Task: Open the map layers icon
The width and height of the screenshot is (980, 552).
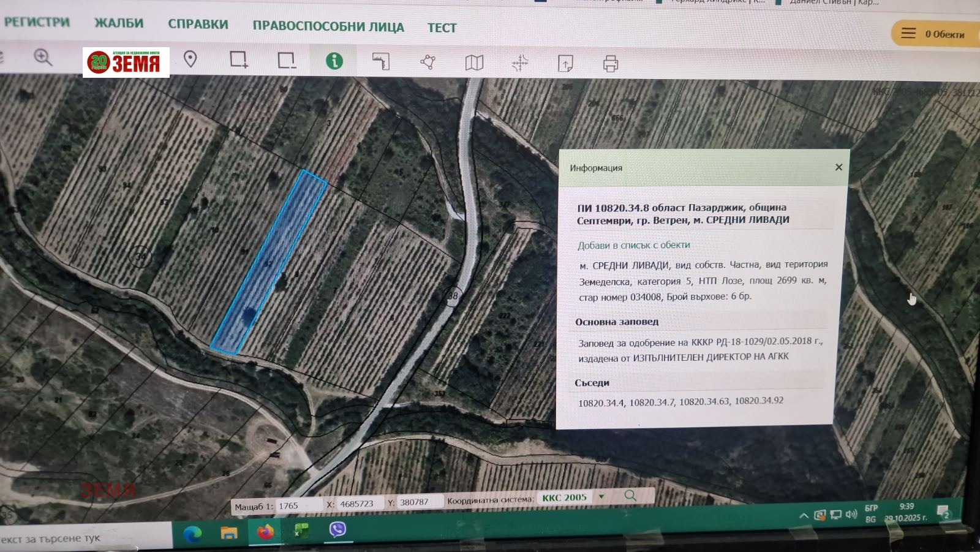Action: click(x=474, y=62)
